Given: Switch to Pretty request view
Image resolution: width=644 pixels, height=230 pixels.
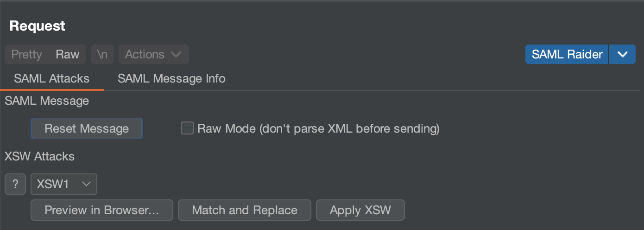Looking at the screenshot, I should point(26,54).
